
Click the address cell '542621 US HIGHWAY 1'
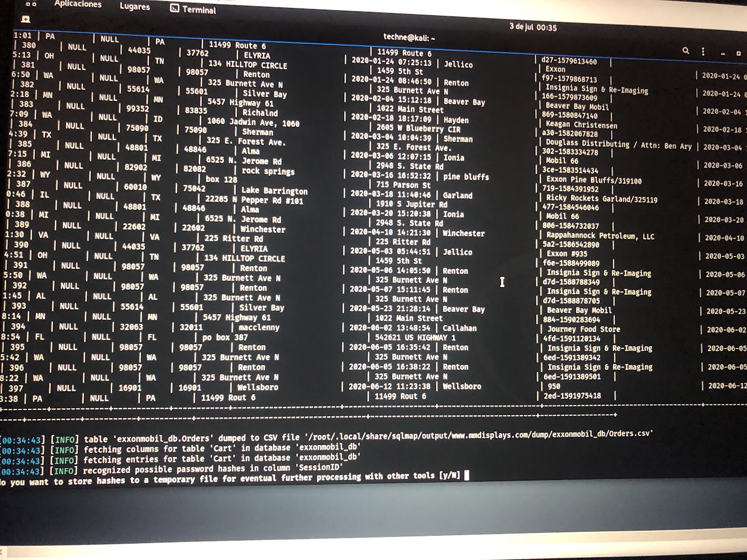[x=415, y=337]
